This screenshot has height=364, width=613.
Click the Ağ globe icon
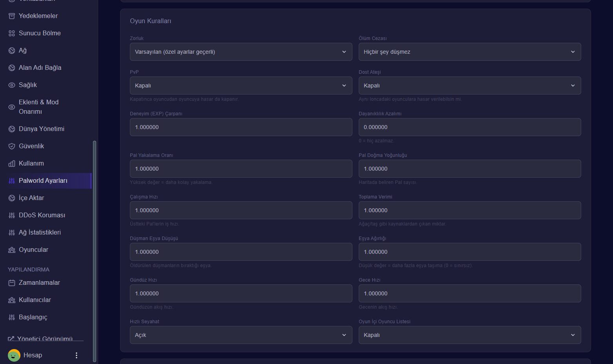pos(12,51)
